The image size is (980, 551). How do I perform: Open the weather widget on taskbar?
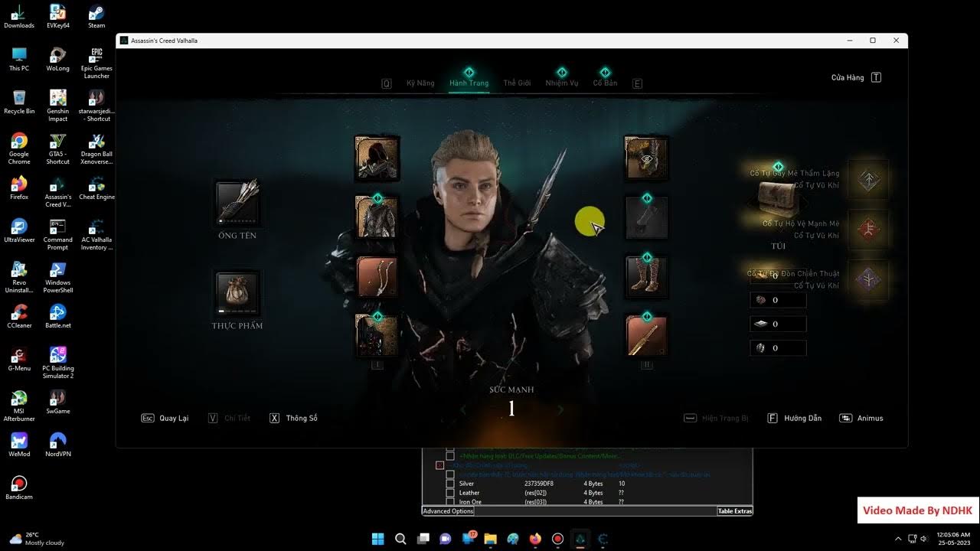tap(37, 539)
